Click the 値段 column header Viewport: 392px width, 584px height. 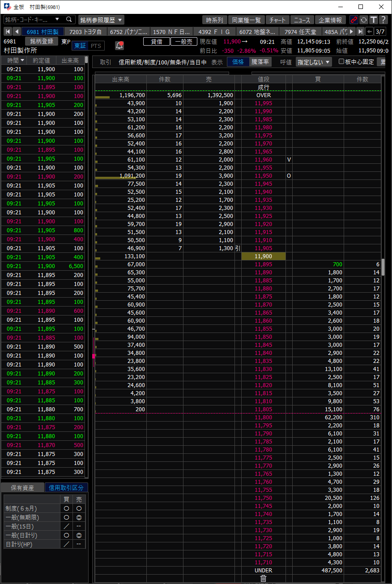264,79
